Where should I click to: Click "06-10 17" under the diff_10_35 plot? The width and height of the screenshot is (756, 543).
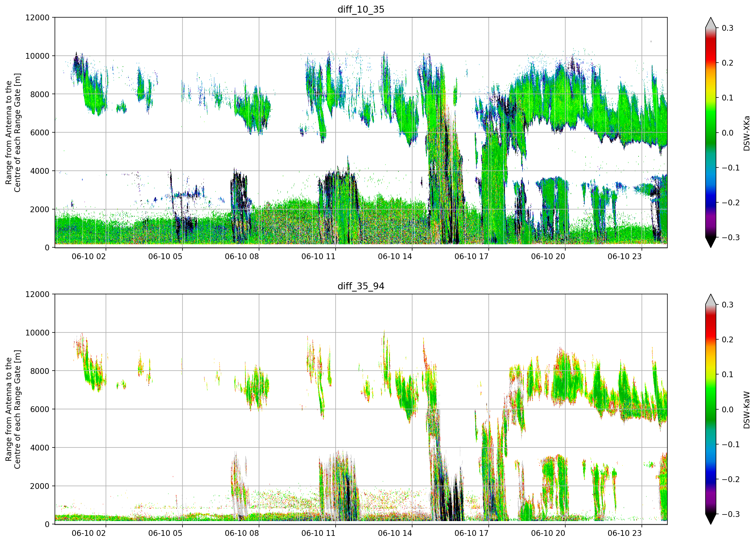pos(472,256)
